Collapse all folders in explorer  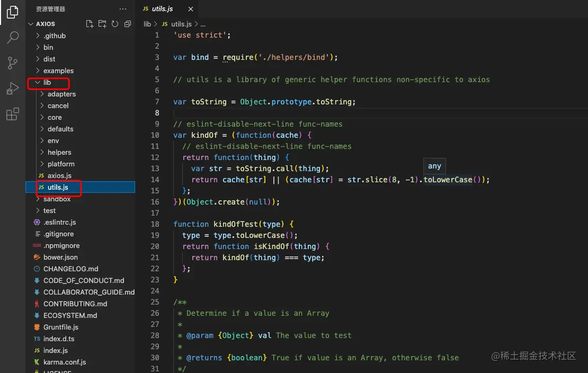pos(128,24)
